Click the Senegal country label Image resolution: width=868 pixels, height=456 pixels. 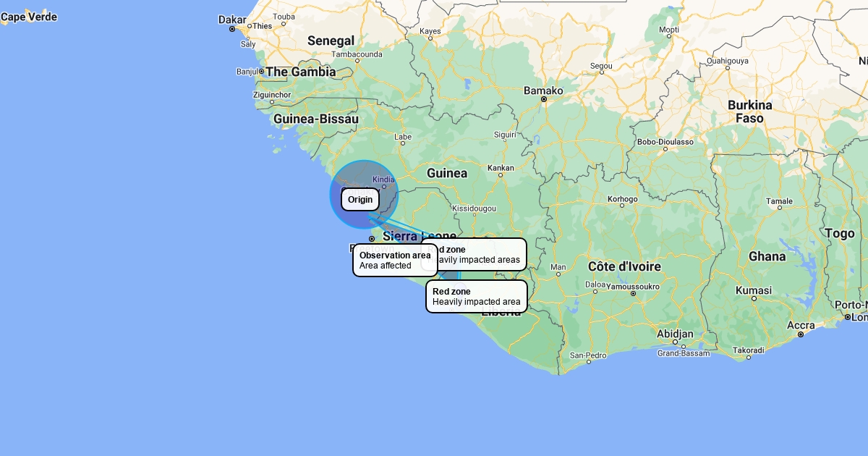[x=331, y=41]
